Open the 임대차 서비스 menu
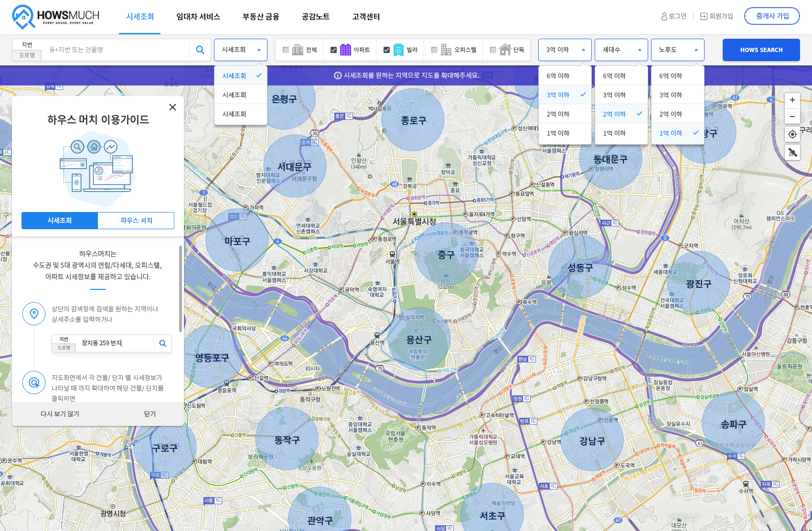Image resolution: width=812 pixels, height=531 pixels. tap(198, 17)
